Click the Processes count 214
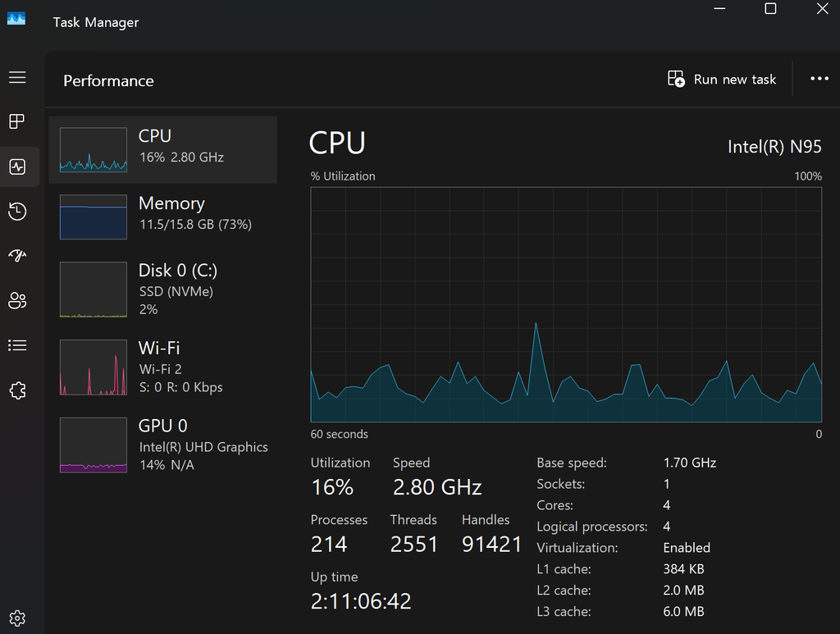The image size is (840, 634). [329, 545]
